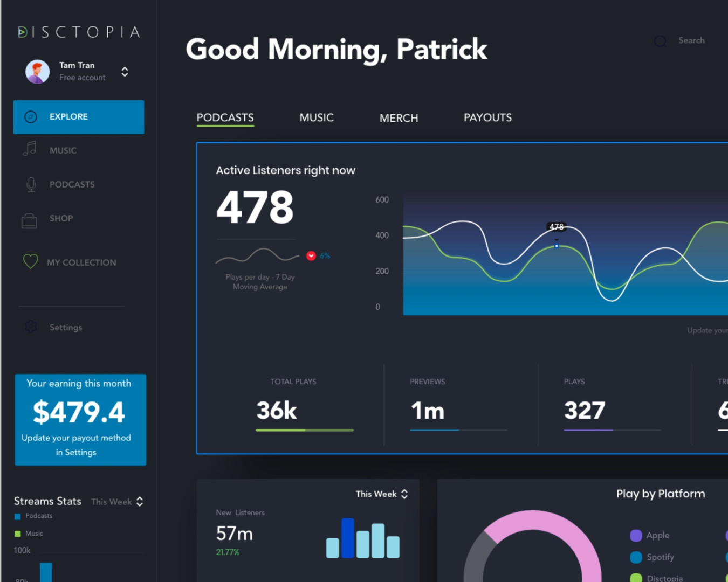
Task: Toggle the Podcasts legend in Streams Stats
Action: [17, 516]
